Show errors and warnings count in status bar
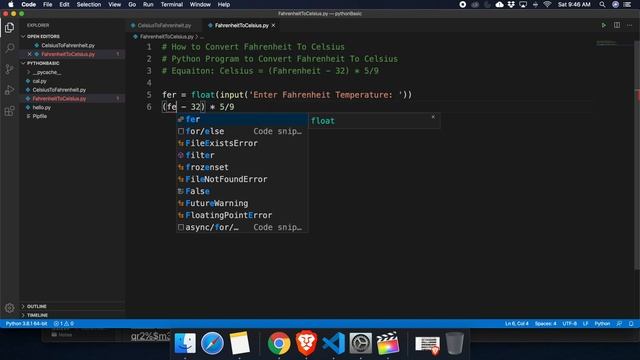Screen dimensions: 640x360 click(64, 324)
